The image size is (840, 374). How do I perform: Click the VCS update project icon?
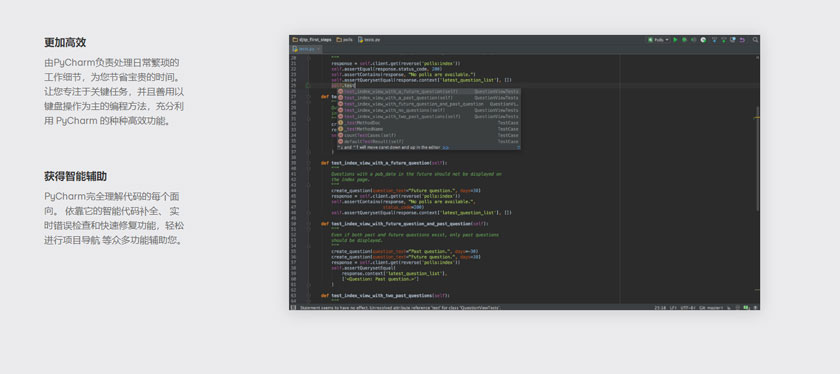(715, 40)
